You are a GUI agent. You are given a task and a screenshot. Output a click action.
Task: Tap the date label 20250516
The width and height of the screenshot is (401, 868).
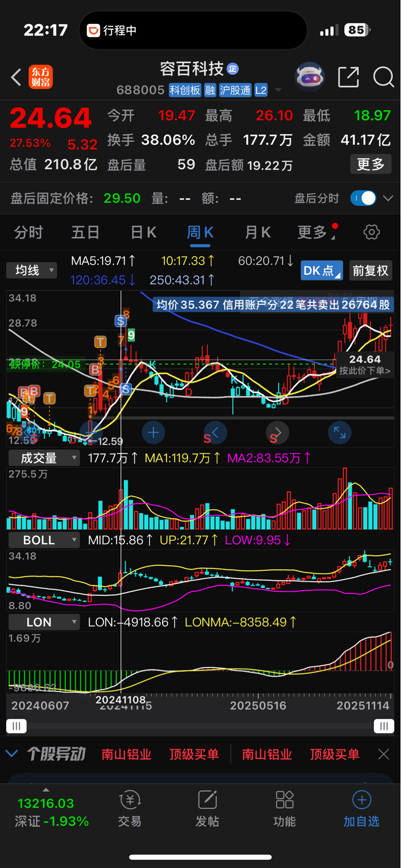point(258,705)
